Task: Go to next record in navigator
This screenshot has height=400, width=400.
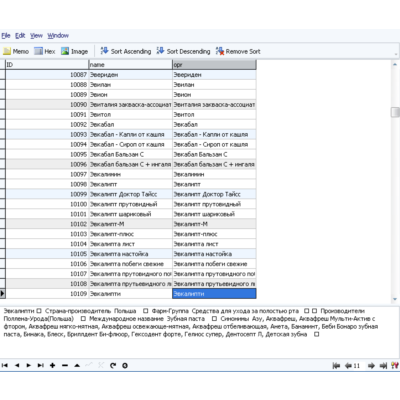Action: click(x=29, y=365)
